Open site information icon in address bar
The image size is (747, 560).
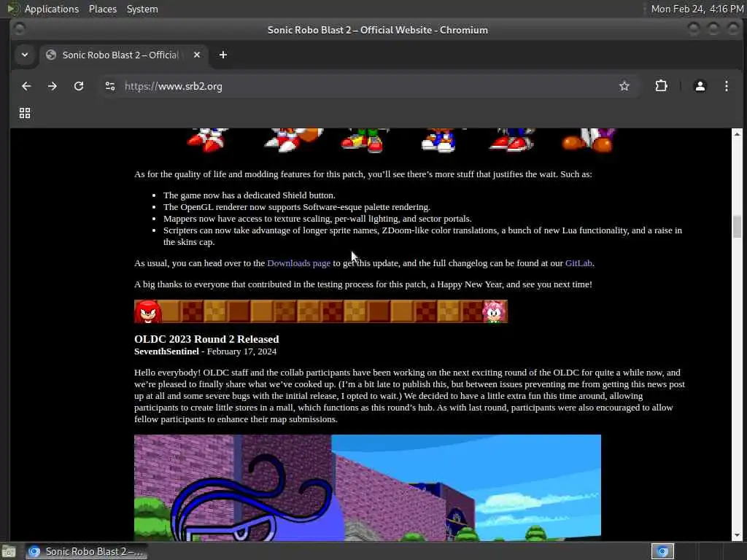[x=110, y=86]
